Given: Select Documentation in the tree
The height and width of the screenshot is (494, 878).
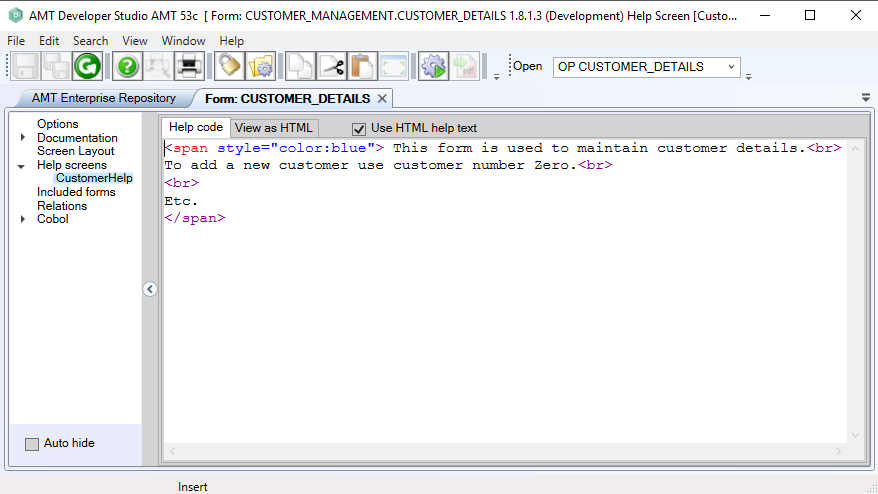Looking at the screenshot, I should tap(77, 138).
